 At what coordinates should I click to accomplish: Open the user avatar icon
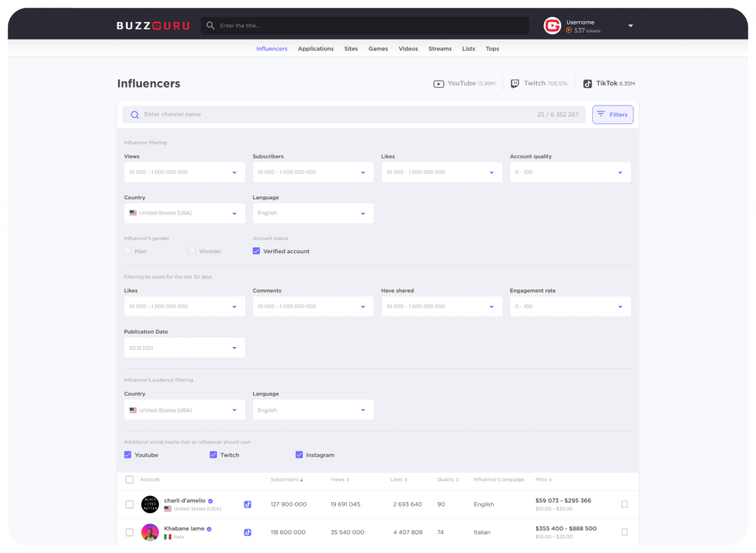pos(552,26)
